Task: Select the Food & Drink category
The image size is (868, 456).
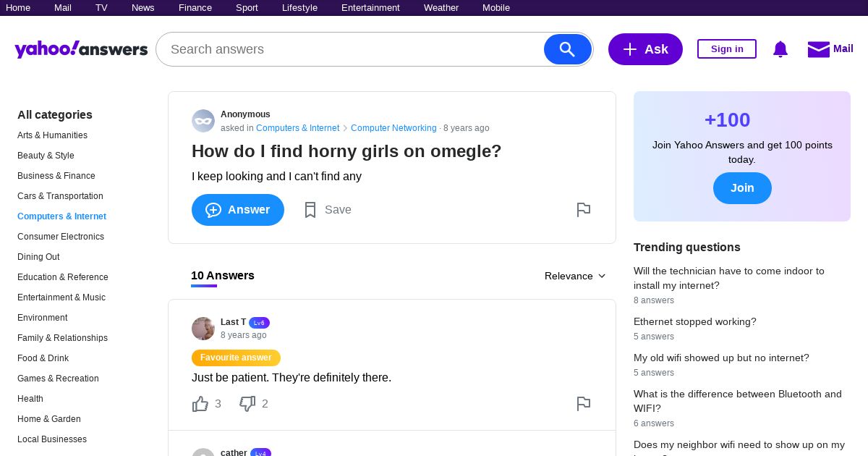Action: 43,358
